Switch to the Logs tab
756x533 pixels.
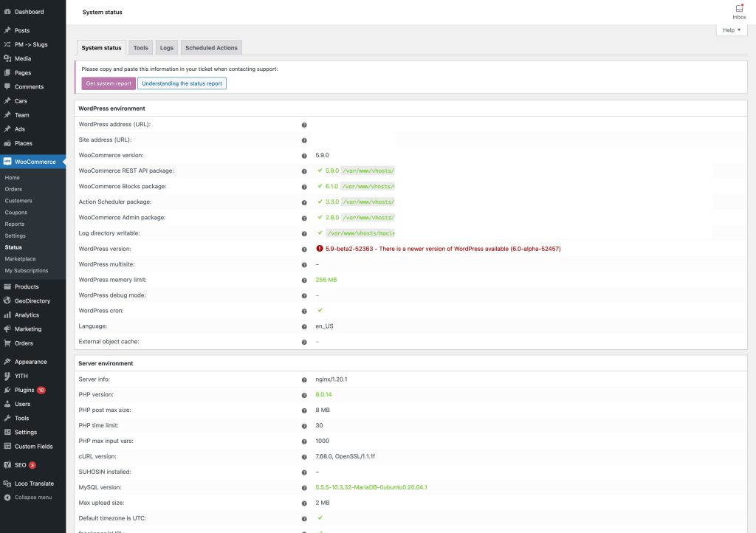pos(166,48)
